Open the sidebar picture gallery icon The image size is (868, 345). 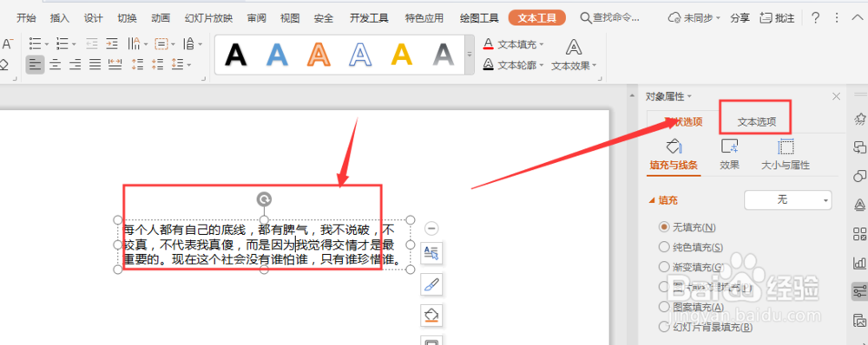coord(859,320)
